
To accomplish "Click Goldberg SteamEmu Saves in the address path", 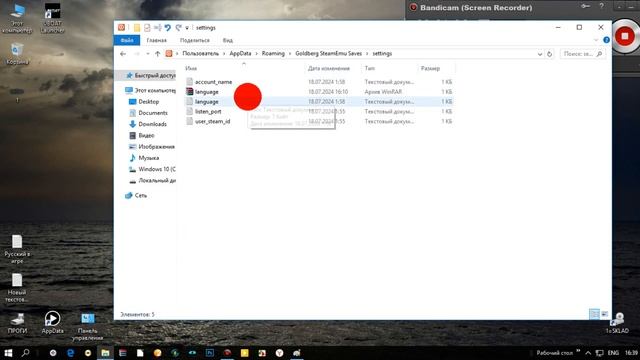I will point(328,53).
